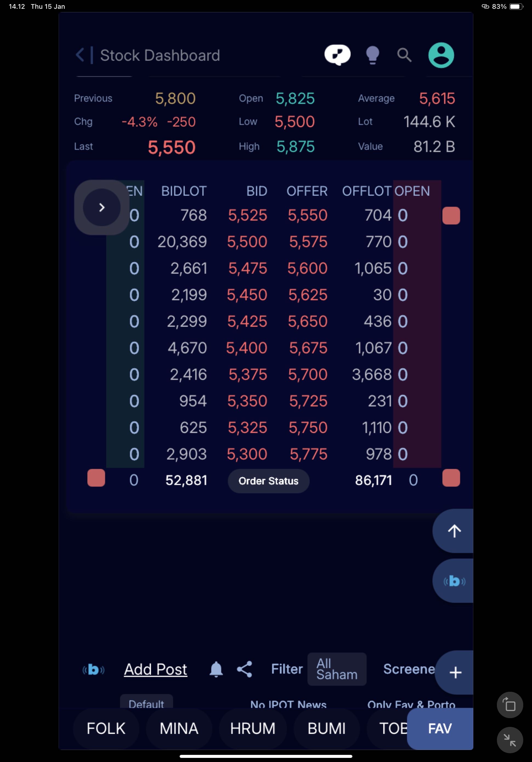The width and height of the screenshot is (532, 762).
Task: Click the notification bell icon
Action: (216, 669)
